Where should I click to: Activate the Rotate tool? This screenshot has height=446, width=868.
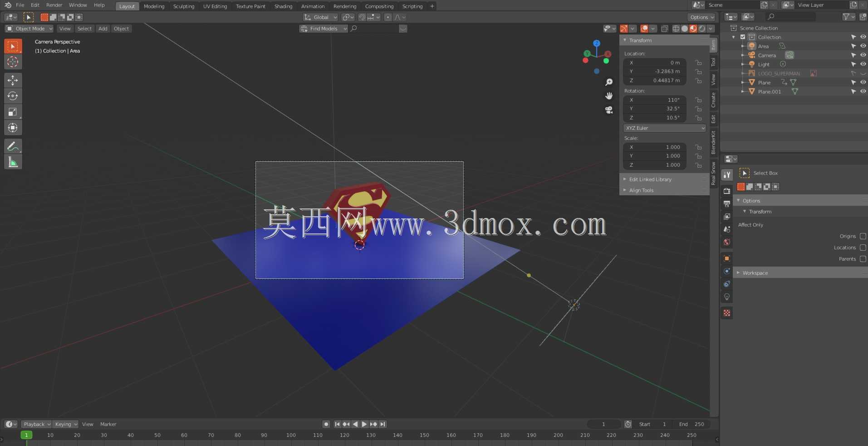point(13,96)
